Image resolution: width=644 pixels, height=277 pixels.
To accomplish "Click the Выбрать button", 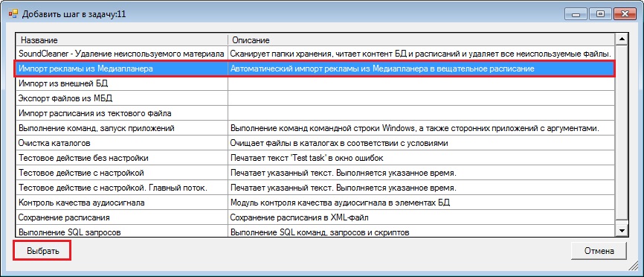I will [42, 251].
